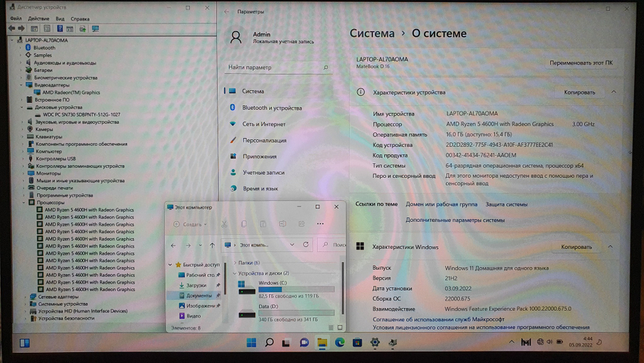The height and width of the screenshot is (363, 644).
Task: Open the Data (D:) drive
Action: [x=287, y=313]
